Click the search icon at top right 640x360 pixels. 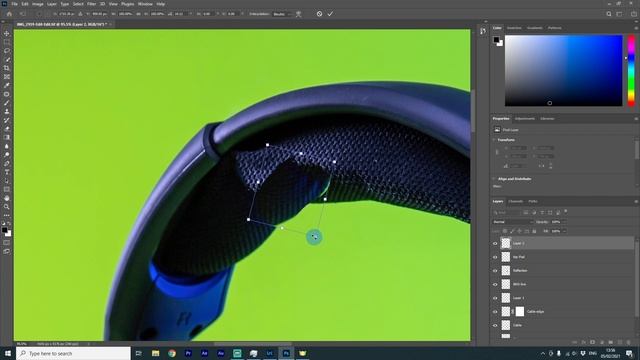tap(609, 14)
